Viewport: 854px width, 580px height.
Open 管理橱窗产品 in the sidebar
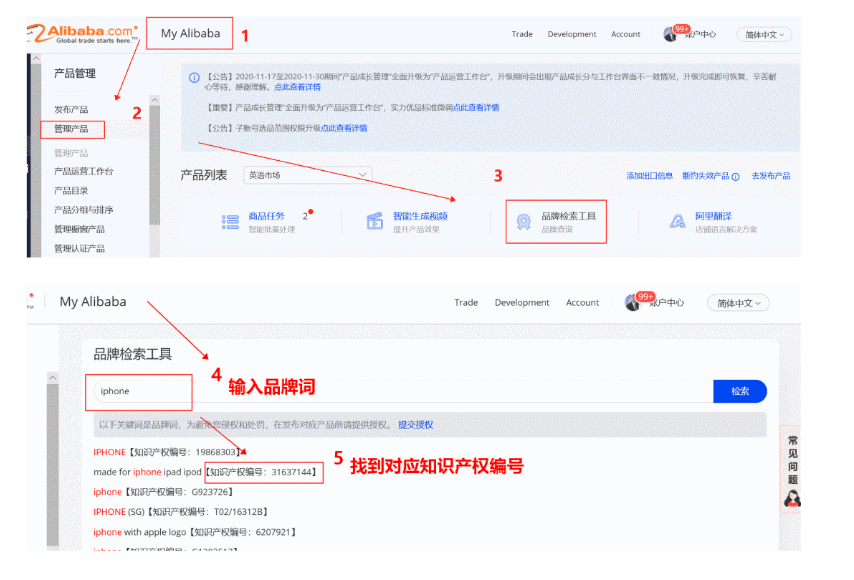pyautogui.click(x=79, y=229)
